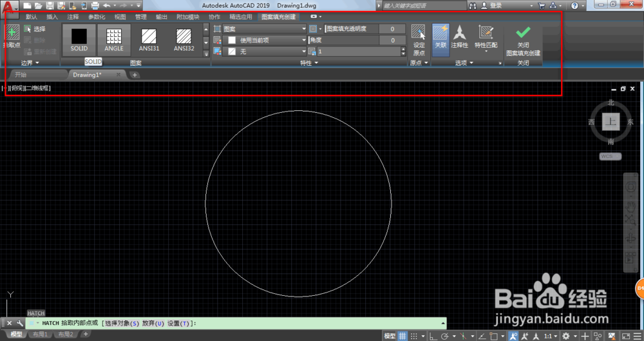Click the 登录 sign in button
The width and height of the screenshot is (644, 341).
click(492, 6)
